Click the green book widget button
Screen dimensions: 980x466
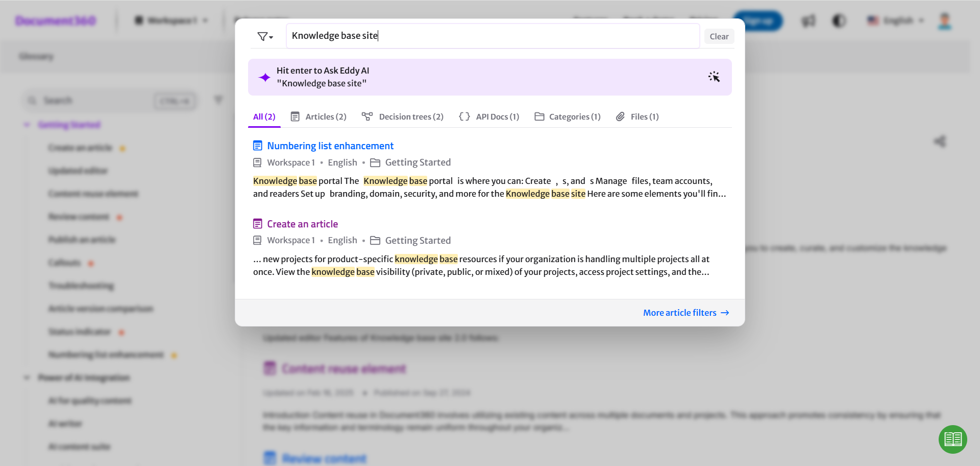click(952, 439)
